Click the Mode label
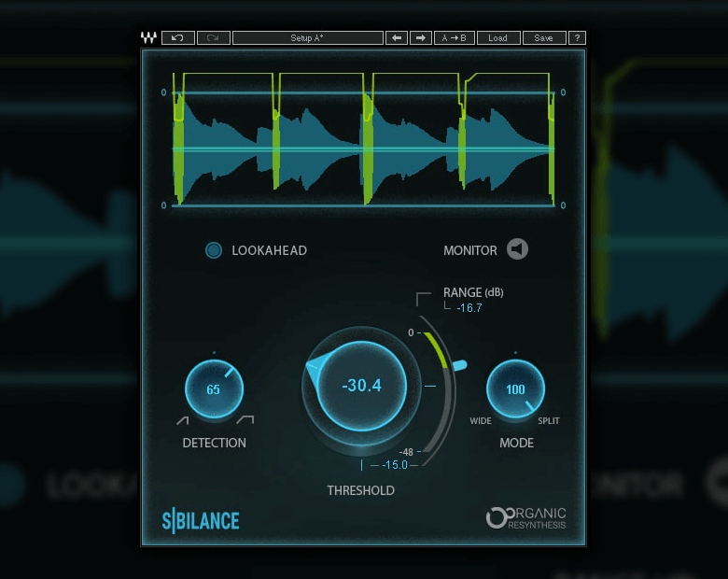Viewport: 728px width, 579px height. 516,443
